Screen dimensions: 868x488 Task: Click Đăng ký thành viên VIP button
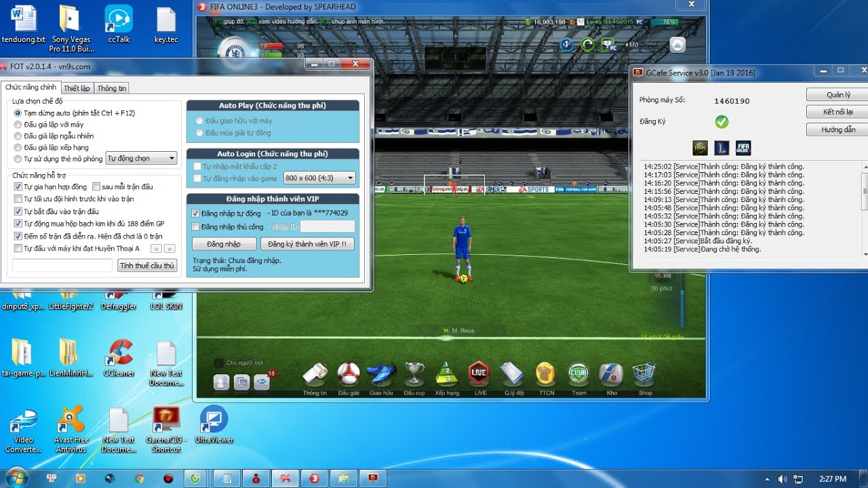pyautogui.click(x=307, y=244)
